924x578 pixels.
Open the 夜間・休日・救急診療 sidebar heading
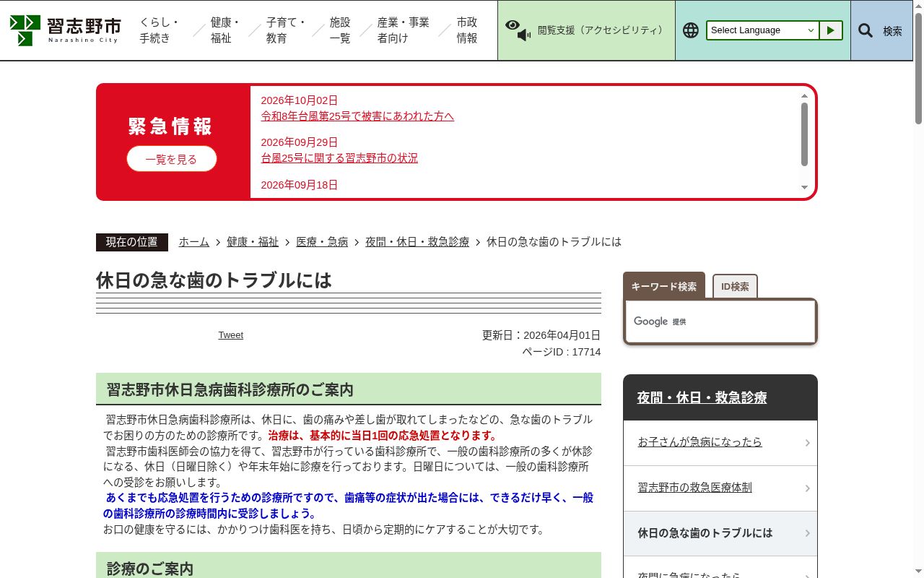click(702, 397)
